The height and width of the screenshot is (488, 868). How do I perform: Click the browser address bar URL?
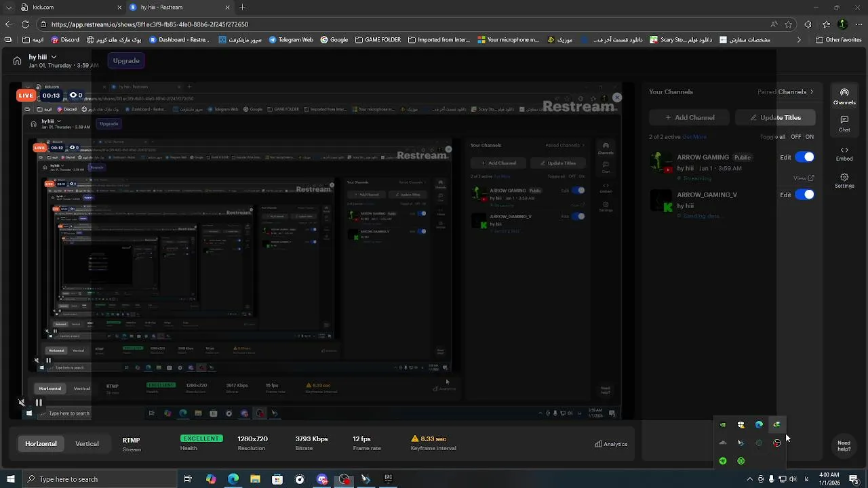(x=149, y=24)
